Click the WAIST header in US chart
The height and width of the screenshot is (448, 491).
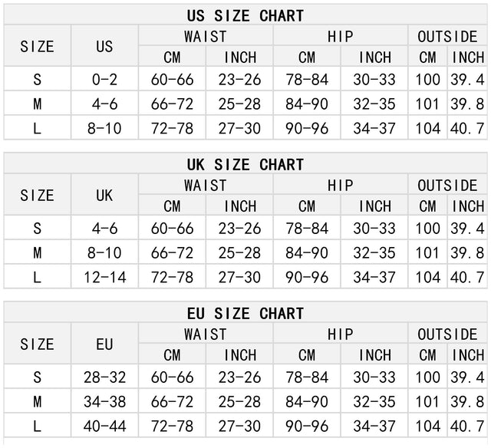coord(206,36)
